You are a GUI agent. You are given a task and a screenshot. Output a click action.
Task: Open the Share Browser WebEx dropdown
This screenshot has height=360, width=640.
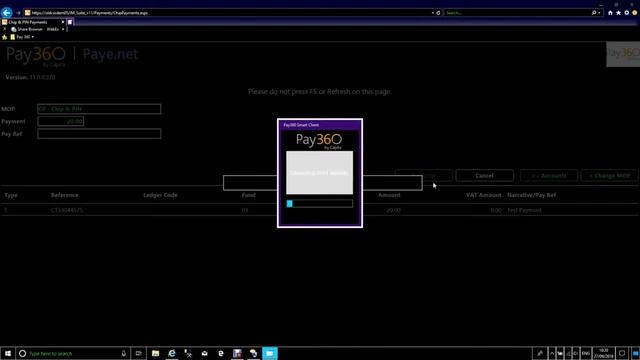point(63,29)
